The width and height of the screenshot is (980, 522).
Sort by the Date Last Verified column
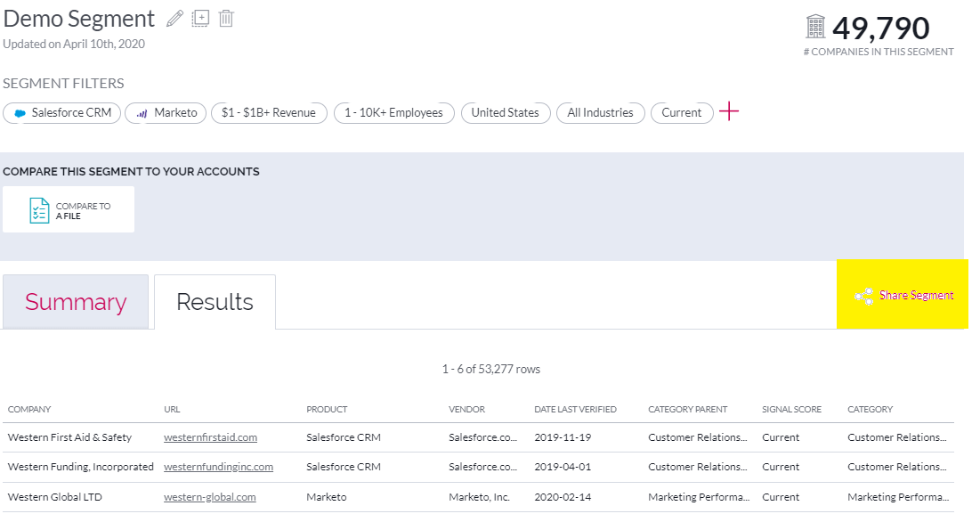coord(575,410)
